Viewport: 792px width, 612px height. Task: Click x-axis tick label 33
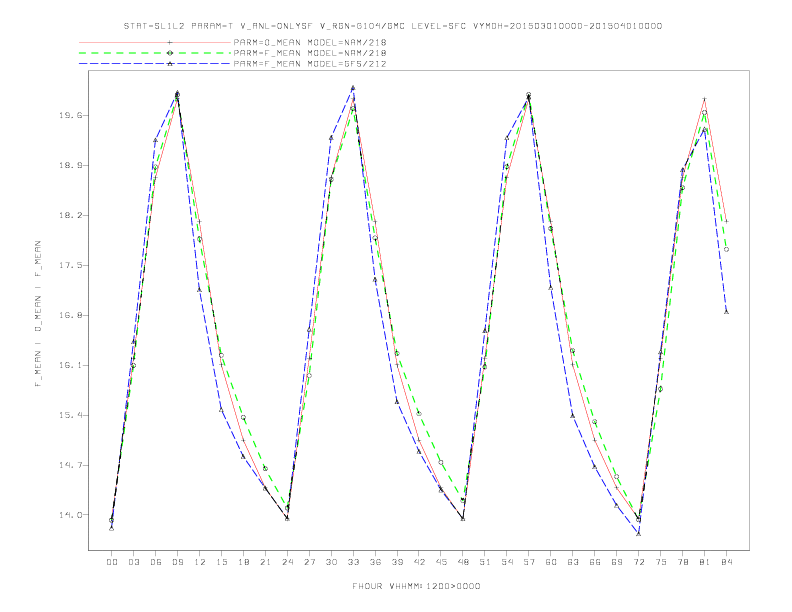click(353, 562)
